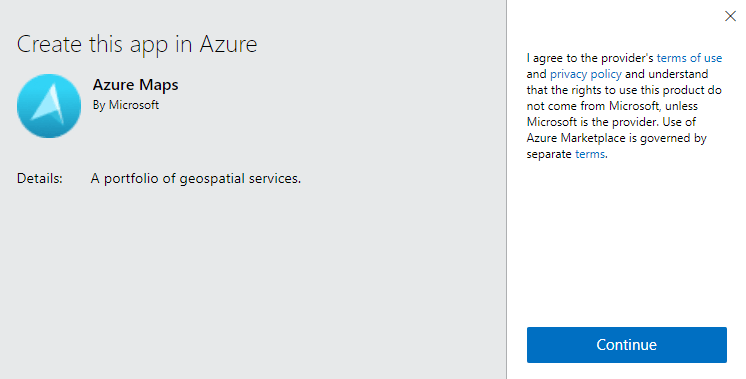This screenshot has width=746, height=379.
Task: Open the privacy policy link
Action: click(586, 74)
